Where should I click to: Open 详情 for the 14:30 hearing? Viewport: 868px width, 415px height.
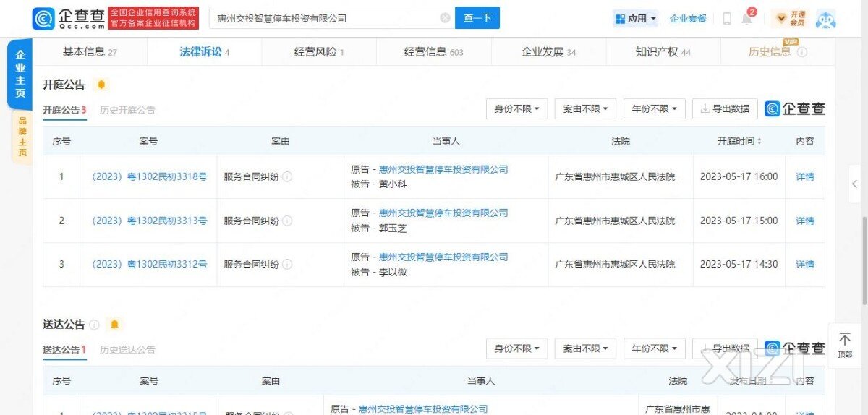[805, 264]
